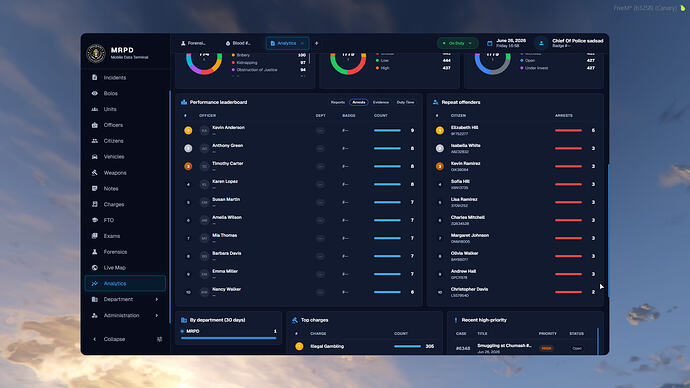Open Elizabeth Hill repeat offender row
The height and width of the screenshot is (388, 690).
[x=515, y=130]
